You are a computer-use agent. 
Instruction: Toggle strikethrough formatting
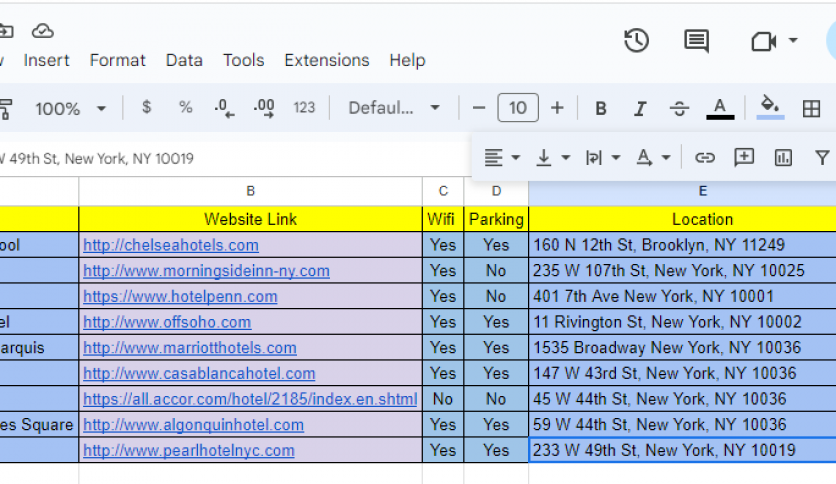click(679, 109)
